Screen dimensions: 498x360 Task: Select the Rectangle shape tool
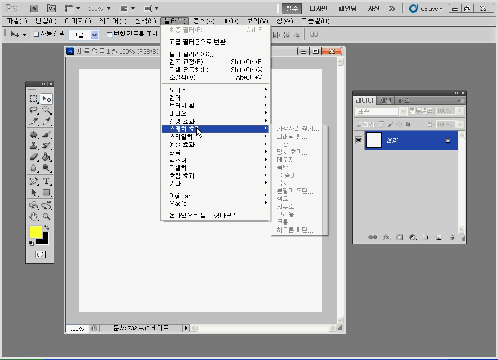coord(46,192)
